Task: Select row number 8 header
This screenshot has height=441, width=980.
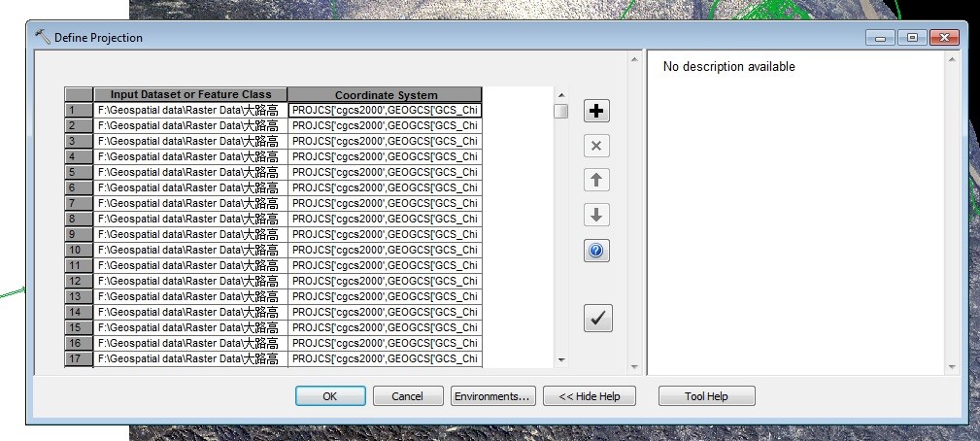Action: point(79,219)
